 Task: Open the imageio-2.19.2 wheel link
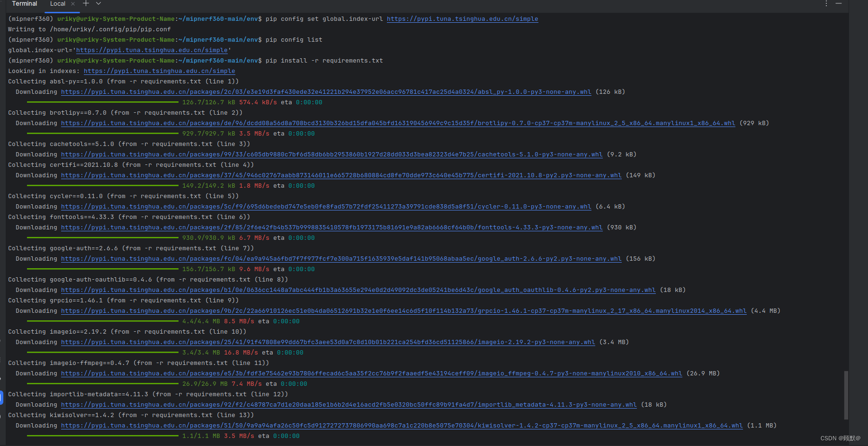tap(328, 342)
